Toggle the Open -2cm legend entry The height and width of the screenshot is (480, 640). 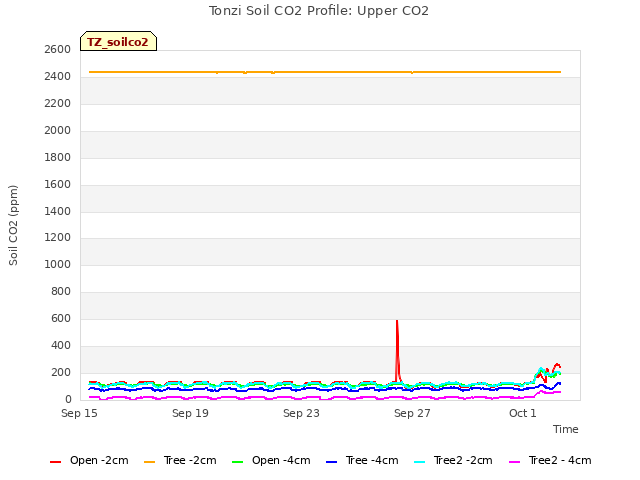(x=89, y=460)
